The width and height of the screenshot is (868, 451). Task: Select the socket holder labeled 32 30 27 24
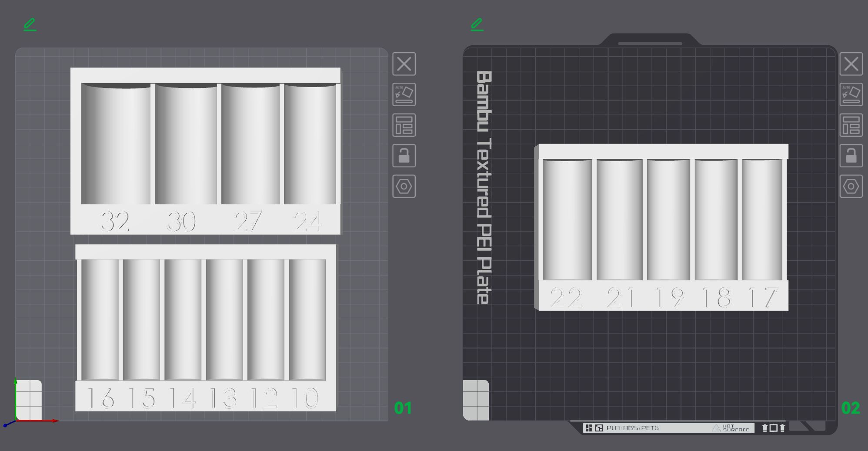206,151
